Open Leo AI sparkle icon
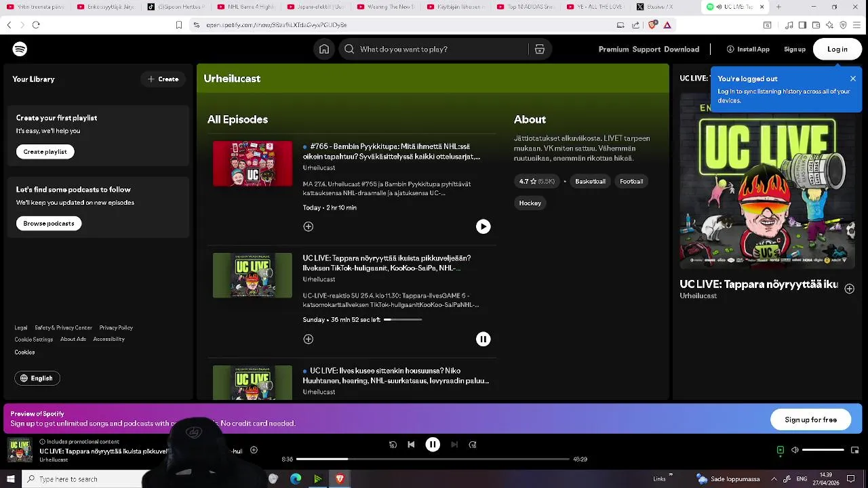 point(830,25)
